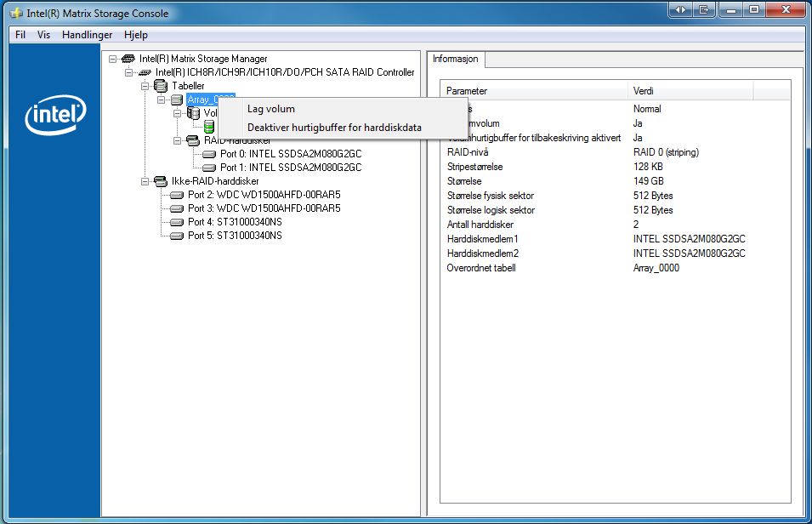Click the Tabeller stacked-disks icon
The image size is (812, 524).
[161, 86]
